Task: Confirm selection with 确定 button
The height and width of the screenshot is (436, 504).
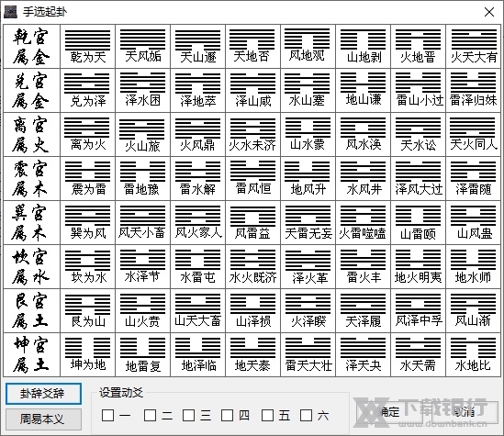Action: click(389, 411)
